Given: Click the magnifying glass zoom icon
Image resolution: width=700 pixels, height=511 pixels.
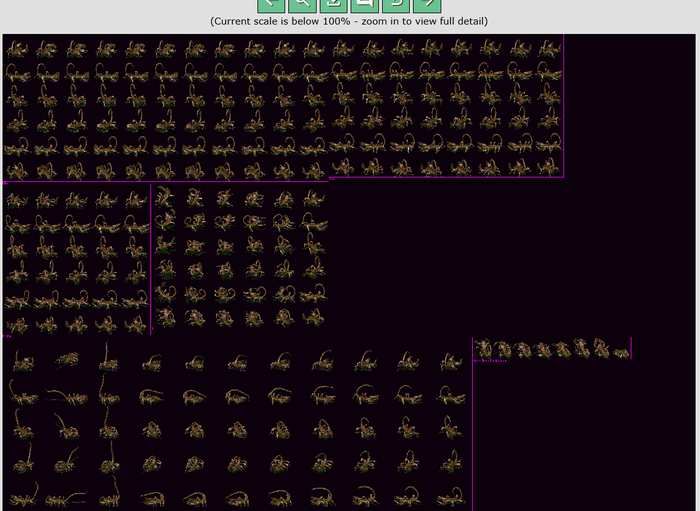Looking at the screenshot, I should [303, 5].
